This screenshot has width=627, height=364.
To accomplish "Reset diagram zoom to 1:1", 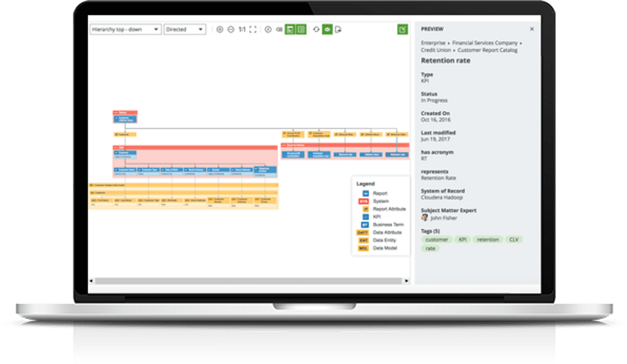I will 242,29.
